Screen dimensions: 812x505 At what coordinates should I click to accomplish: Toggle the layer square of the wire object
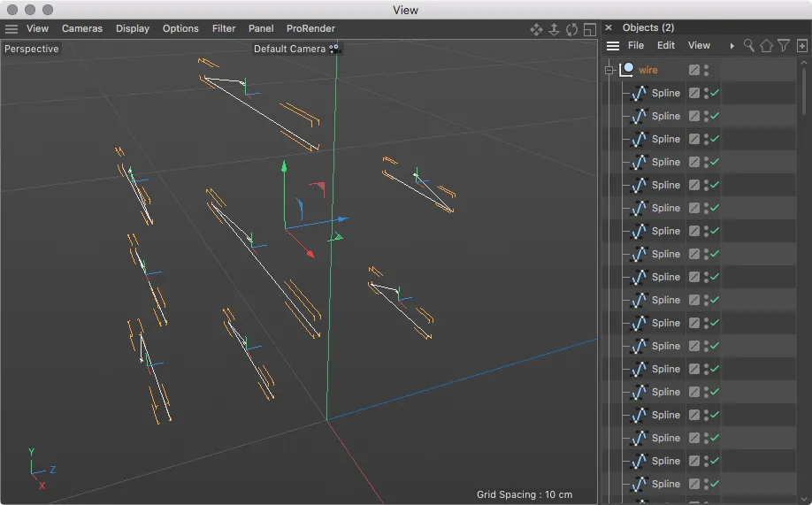pyautogui.click(x=694, y=70)
